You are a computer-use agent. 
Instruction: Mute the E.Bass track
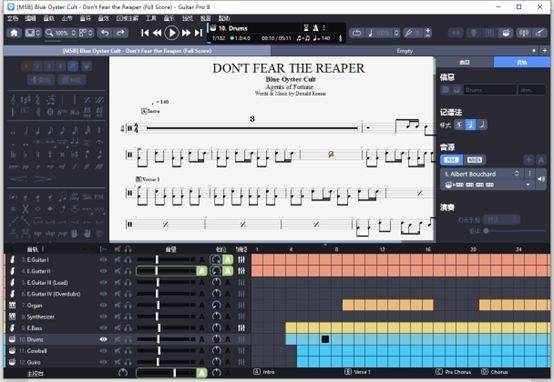118,328
